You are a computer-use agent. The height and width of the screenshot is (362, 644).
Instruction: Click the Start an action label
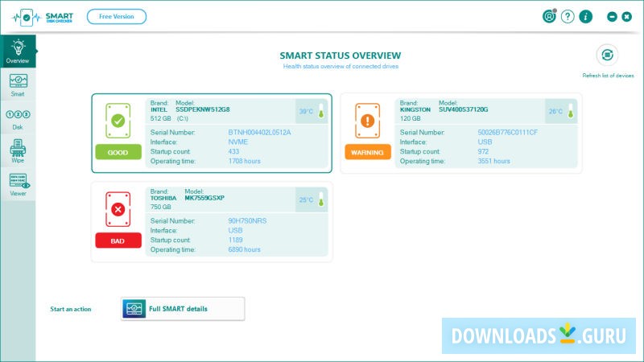coord(71,309)
